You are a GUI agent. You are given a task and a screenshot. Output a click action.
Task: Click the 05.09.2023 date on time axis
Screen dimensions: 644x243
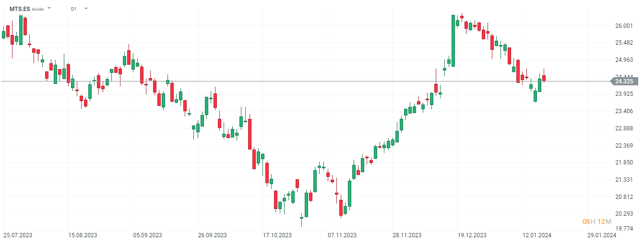coord(147,235)
